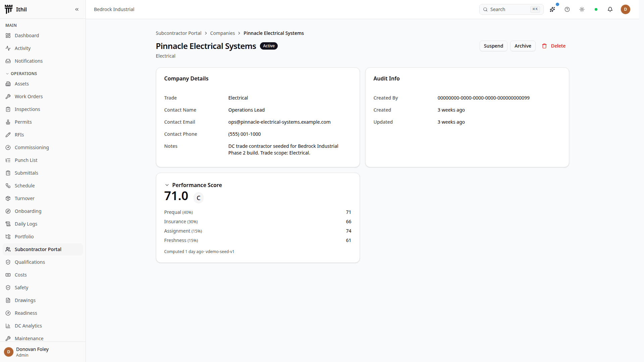Collapse the sidebar with double-chevron icon
644x362 pixels.
click(x=77, y=9)
